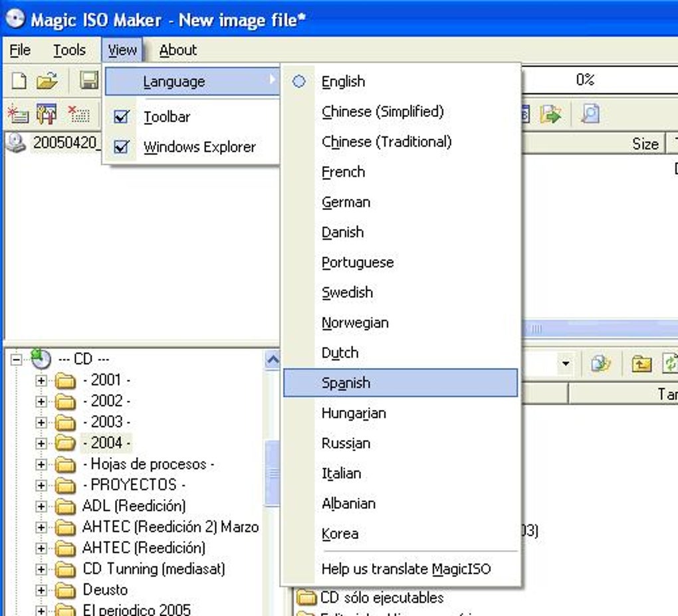
Task: Open the About menu
Action: pos(177,50)
